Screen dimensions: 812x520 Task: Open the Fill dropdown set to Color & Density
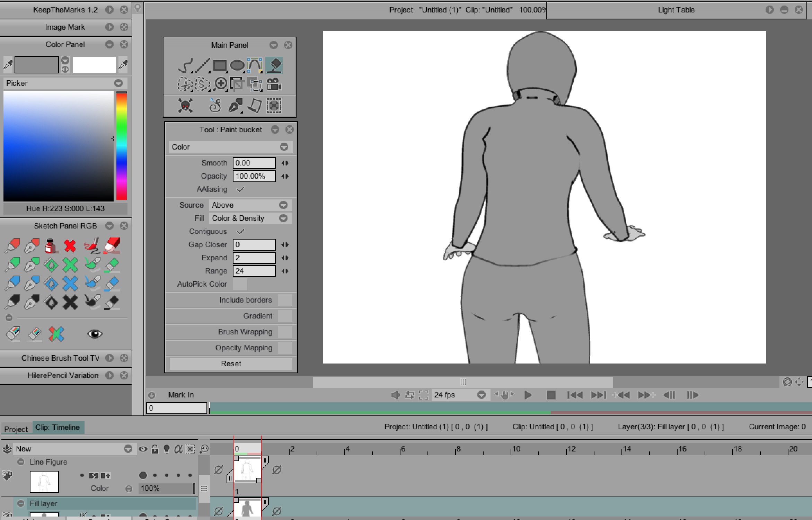pos(250,218)
